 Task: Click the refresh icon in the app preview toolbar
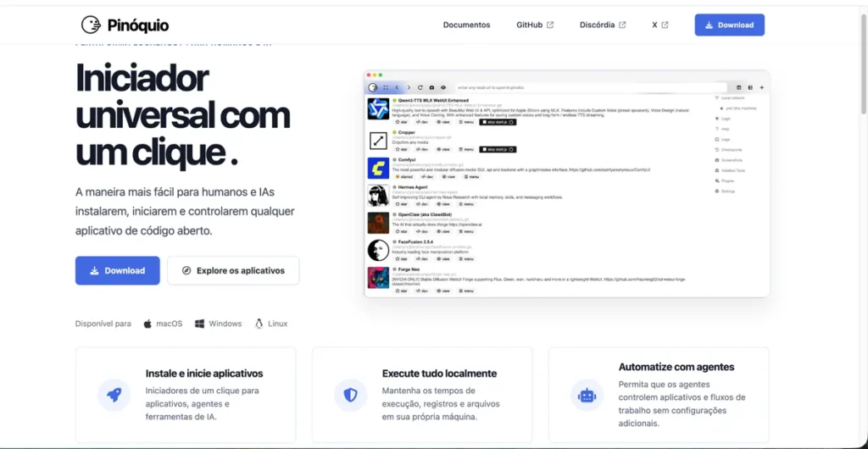click(x=420, y=87)
